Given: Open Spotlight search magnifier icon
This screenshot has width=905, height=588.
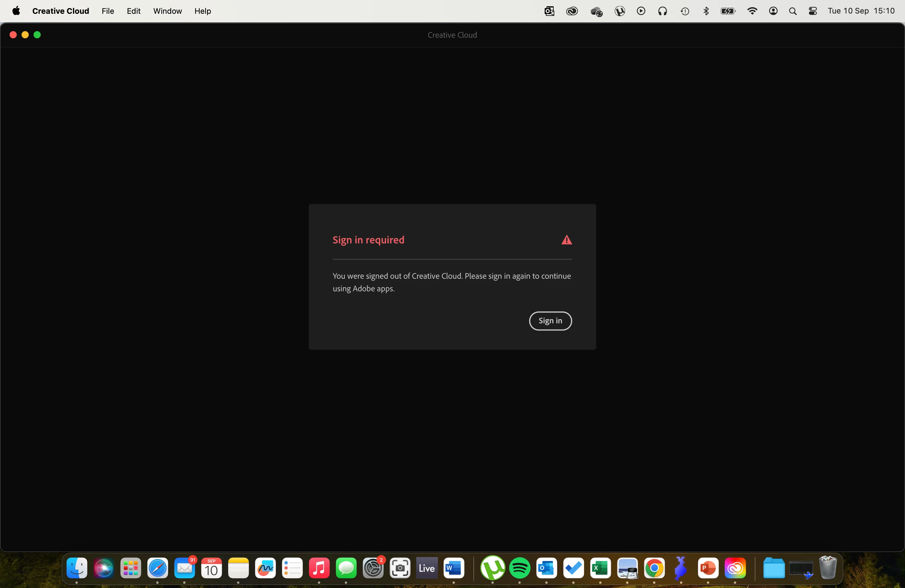Looking at the screenshot, I should tap(792, 11).
